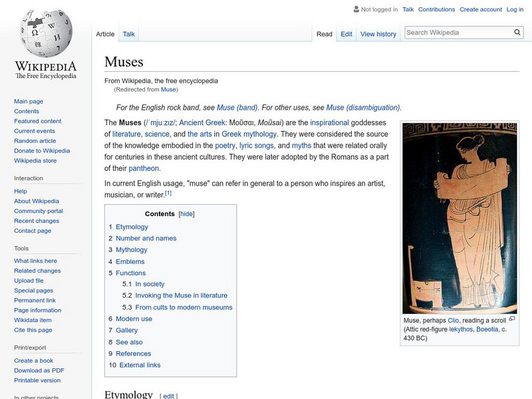The width and height of the screenshot is (532, 399).
Task: Click footnote reference [1]
Action: click(x=168, y=193)
